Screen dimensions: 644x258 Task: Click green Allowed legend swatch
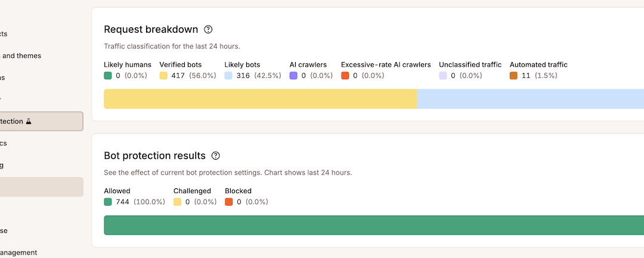pyautogui.click(x=107, y=202)
